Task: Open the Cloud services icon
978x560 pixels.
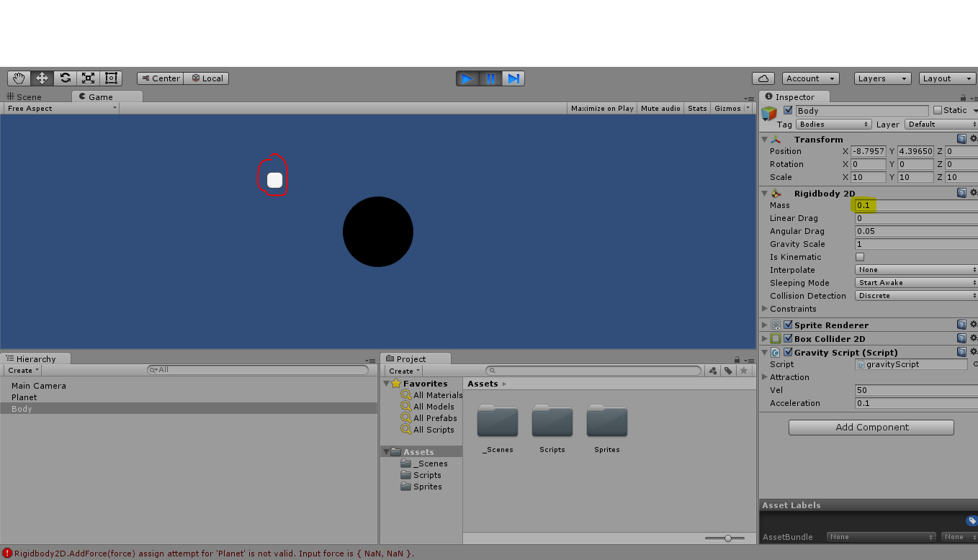Action: (x=763, y=78)
